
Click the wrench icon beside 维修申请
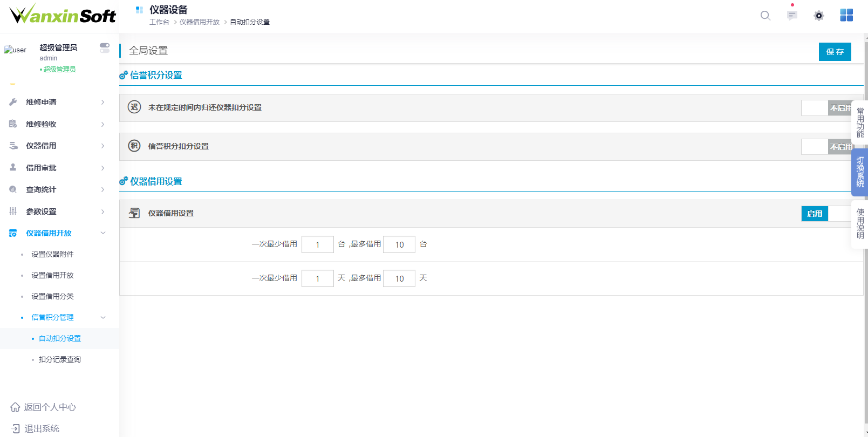[x=13, y=102]
